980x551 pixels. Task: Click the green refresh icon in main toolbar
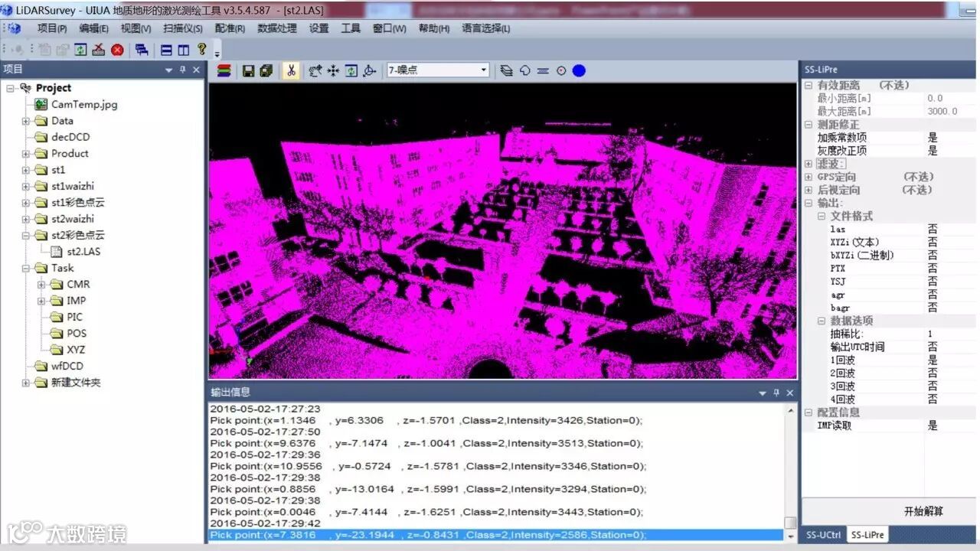coord(80,50)
